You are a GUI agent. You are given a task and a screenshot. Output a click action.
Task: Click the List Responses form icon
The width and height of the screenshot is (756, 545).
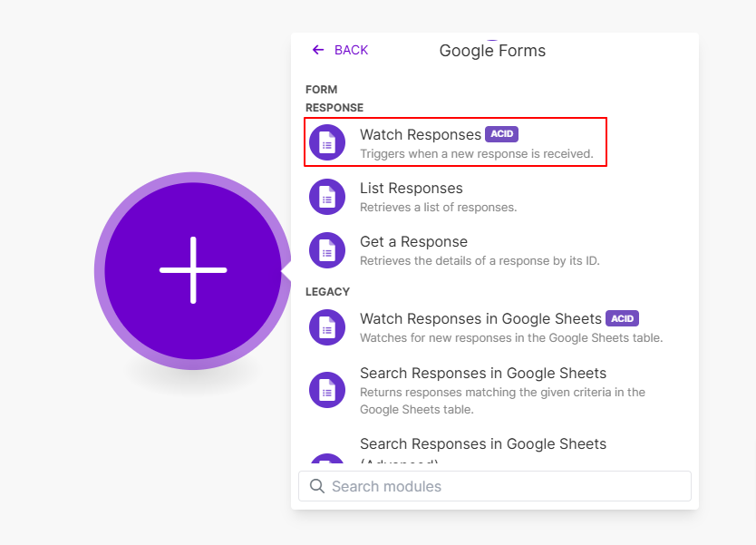(327, 197)
